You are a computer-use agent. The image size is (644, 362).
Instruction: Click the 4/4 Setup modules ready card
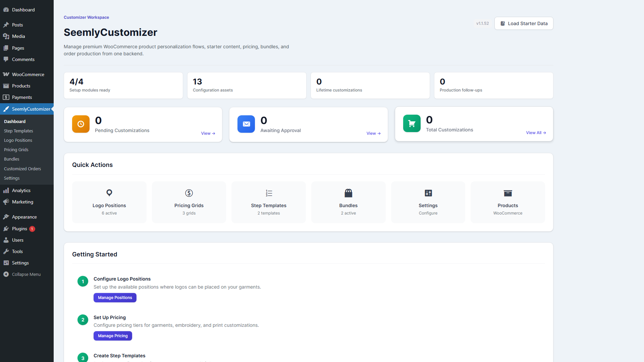tap(123, 85)
